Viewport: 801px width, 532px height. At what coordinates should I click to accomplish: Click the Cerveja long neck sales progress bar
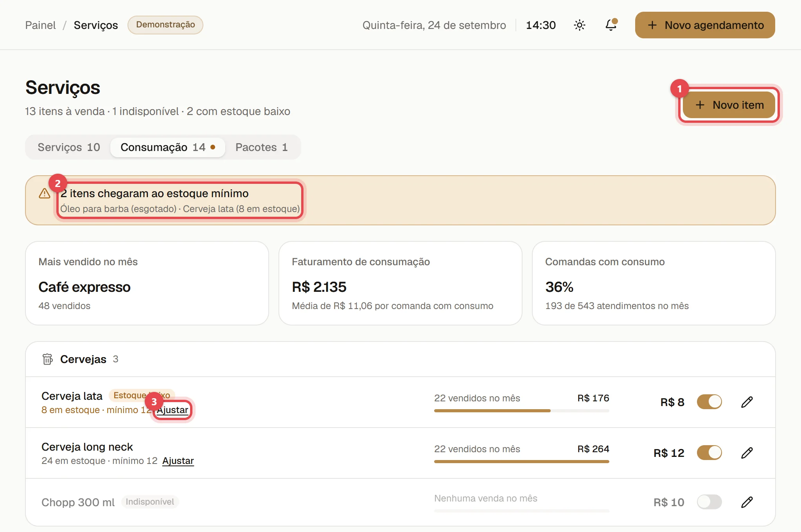(521, 462)
